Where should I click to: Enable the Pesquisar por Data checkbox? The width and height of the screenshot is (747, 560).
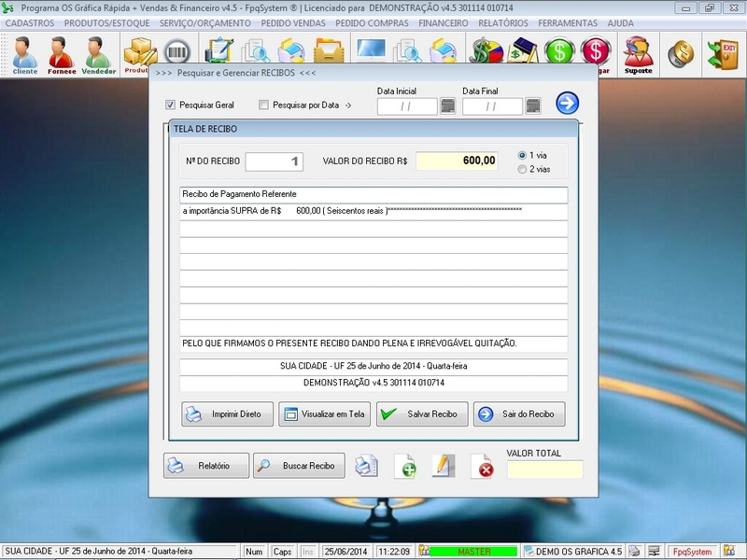pos(264,105)
